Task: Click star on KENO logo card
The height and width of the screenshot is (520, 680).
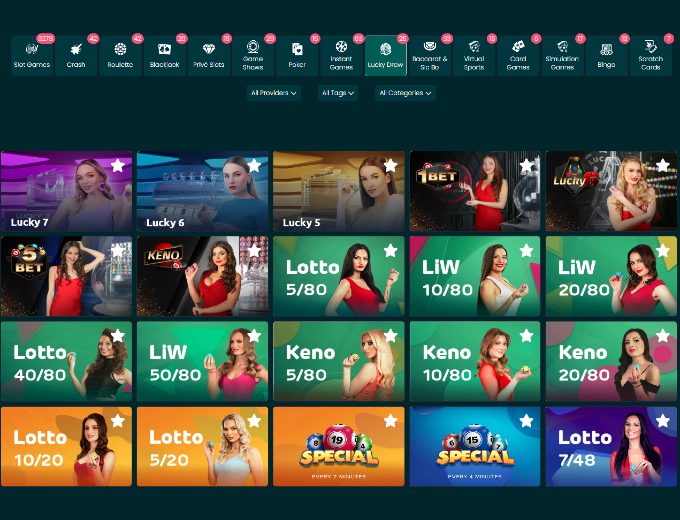Action: point(254,250)
